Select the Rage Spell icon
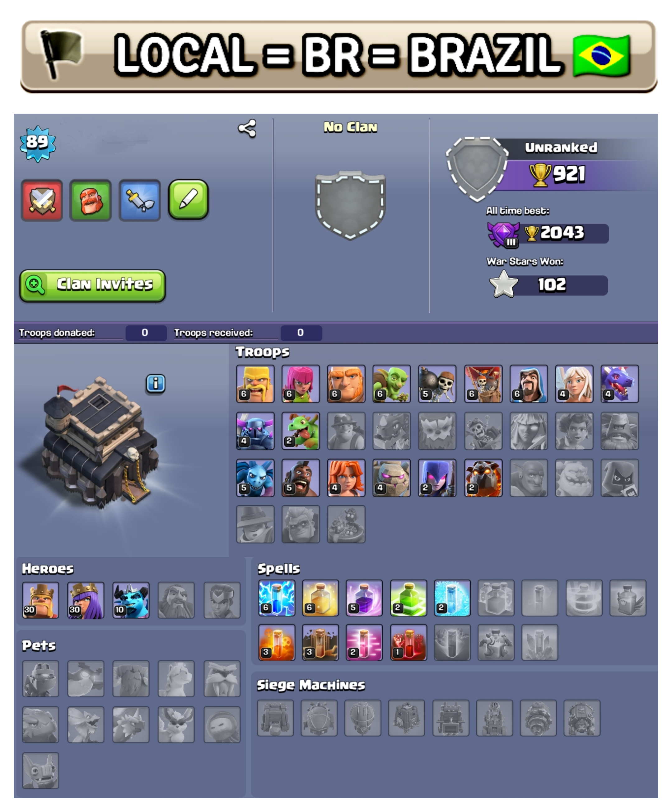Image resolution: width=672 pixels, height=812 pixels. (364, 598)
